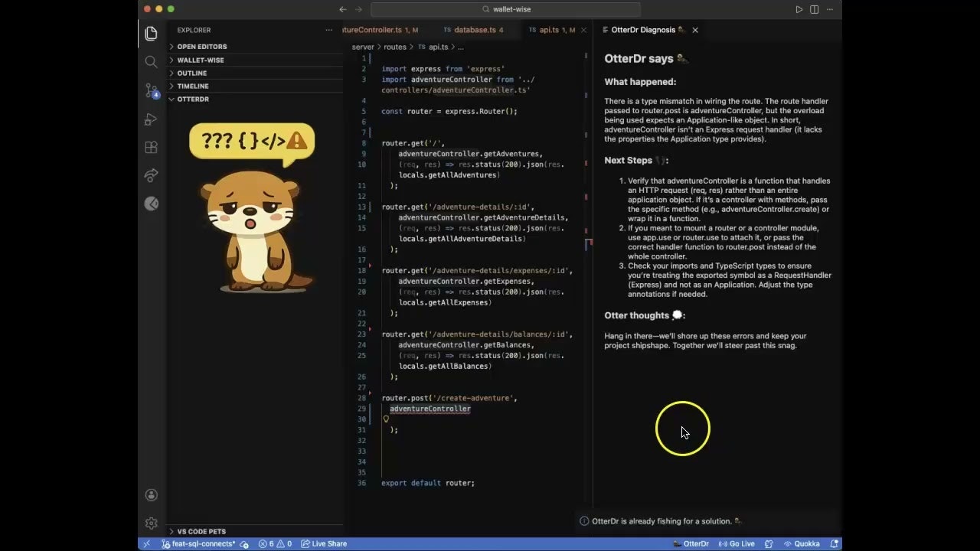Select the OtterDr Diagnosis tab
The height and width of the screenshot is (551, 980).
[x=642, y=30]
